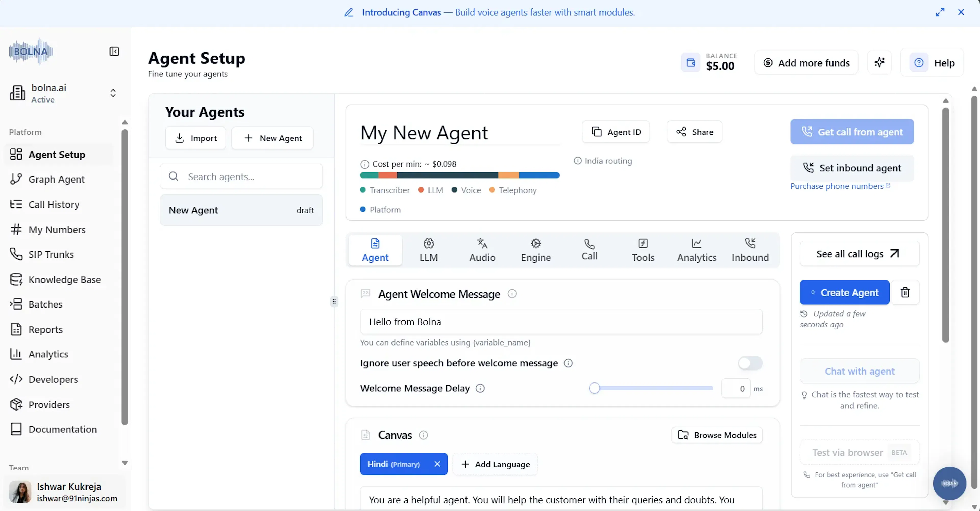Image resolution: width=980 pixels, height=511 pixels.
Task: Collapse the sidebar with the panel icon
Action: pyautogui.click(x=114, y=51)
